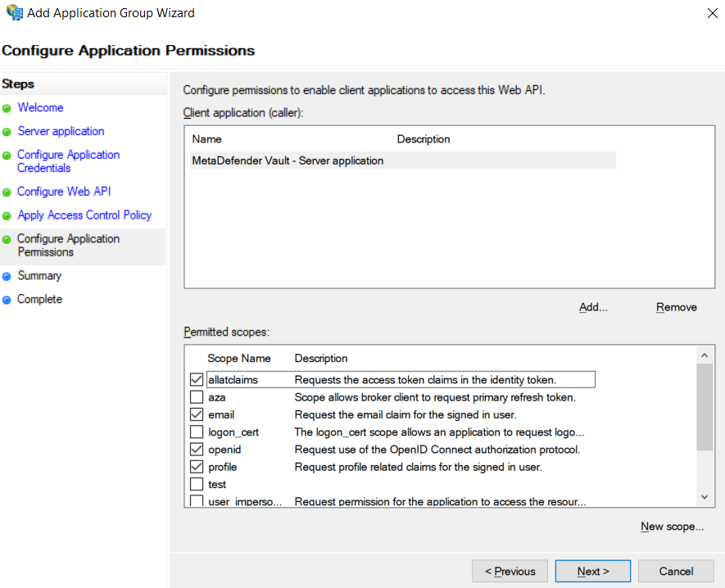Disable the openid scope checkbox
This screenshot has height=588, width=725.
(197, 450)
